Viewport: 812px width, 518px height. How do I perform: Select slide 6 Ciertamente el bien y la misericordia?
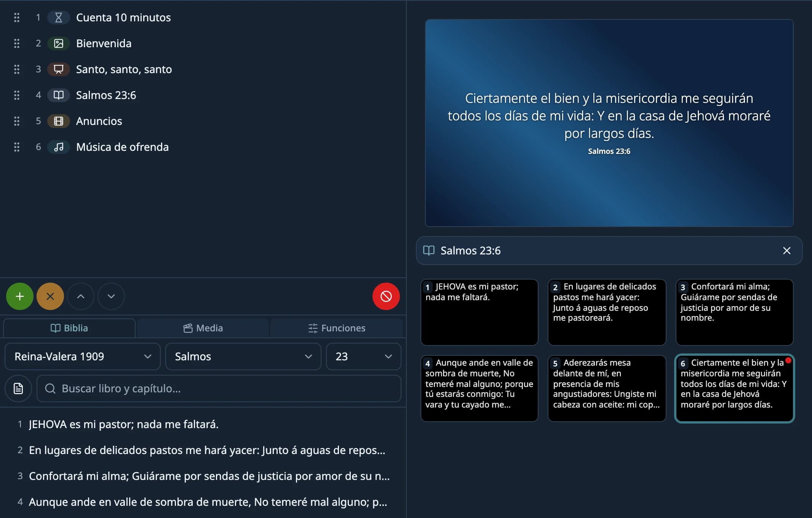[735, 388]
